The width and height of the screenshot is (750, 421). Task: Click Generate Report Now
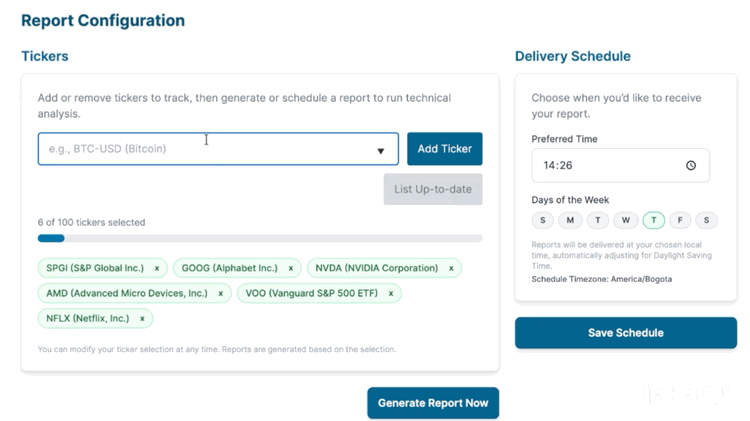point(432,403)
